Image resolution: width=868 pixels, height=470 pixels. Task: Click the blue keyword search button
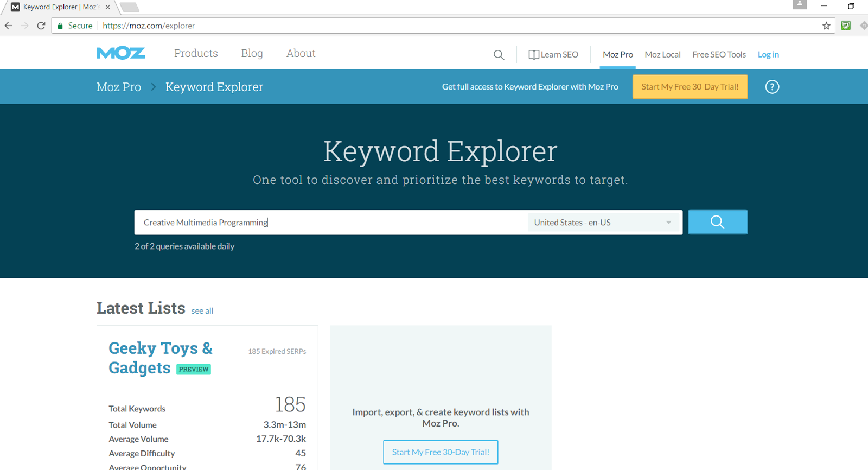point(718,222)
